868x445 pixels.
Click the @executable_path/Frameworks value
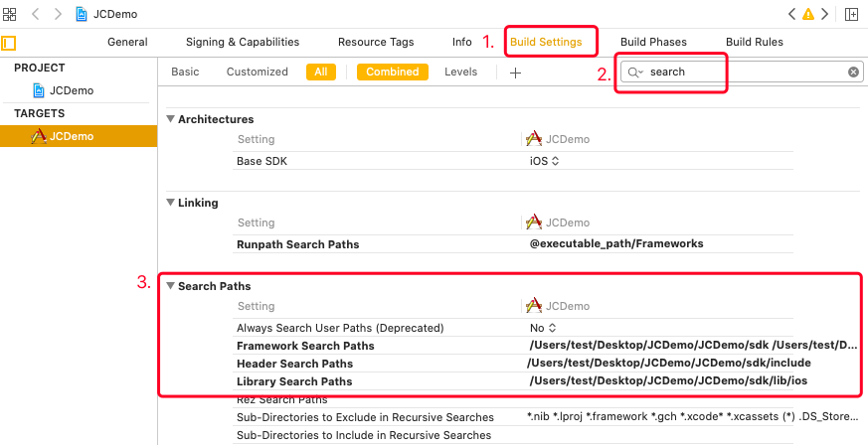(x=616, y=243)
